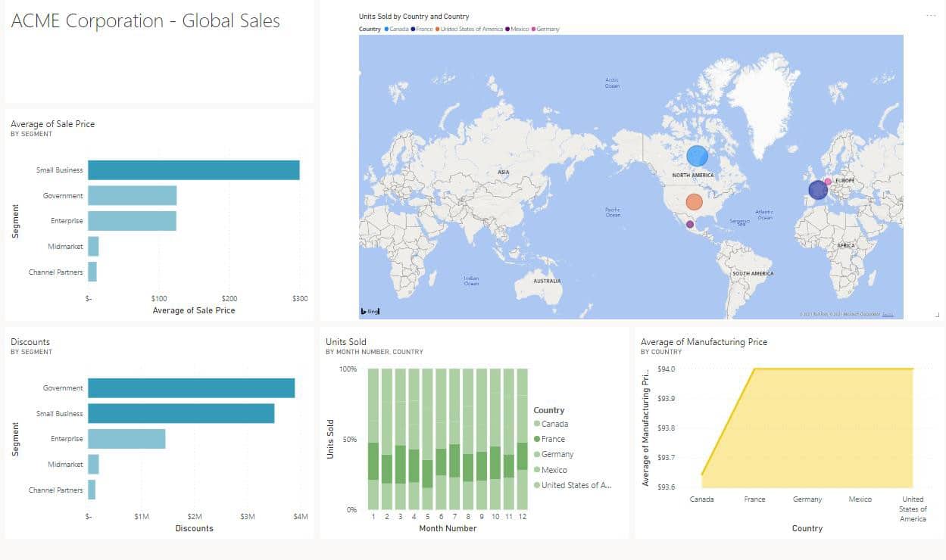
Task: Select Channel Partners bar in Average of Sale Price
Action: click(x=92, y=272)
